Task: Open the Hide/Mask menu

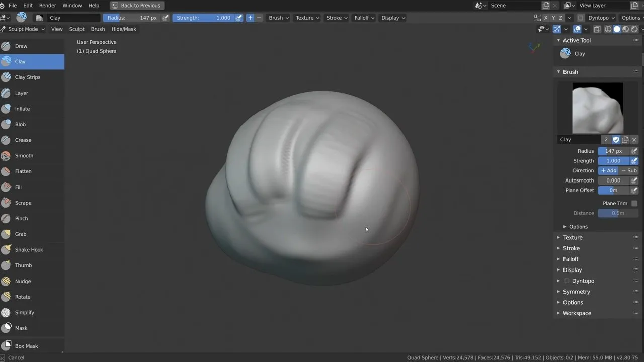Action: (124, 29)
